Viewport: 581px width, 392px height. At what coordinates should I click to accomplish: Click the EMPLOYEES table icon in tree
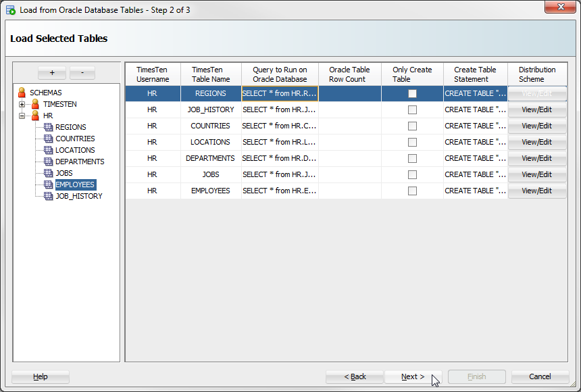click(49, 185)
